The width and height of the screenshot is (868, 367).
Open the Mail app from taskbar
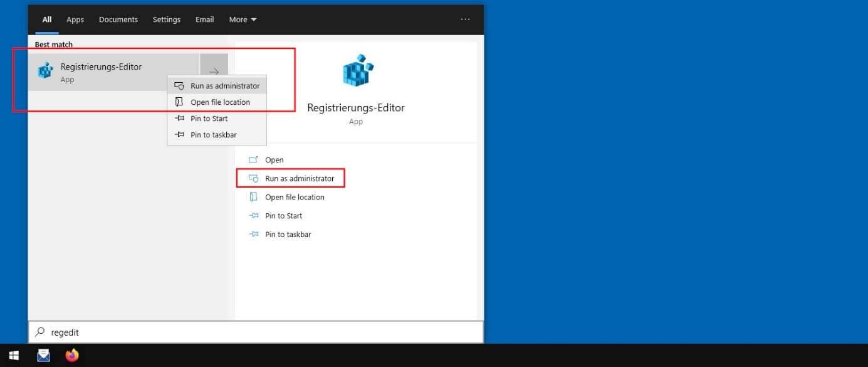tap(43, 356)
